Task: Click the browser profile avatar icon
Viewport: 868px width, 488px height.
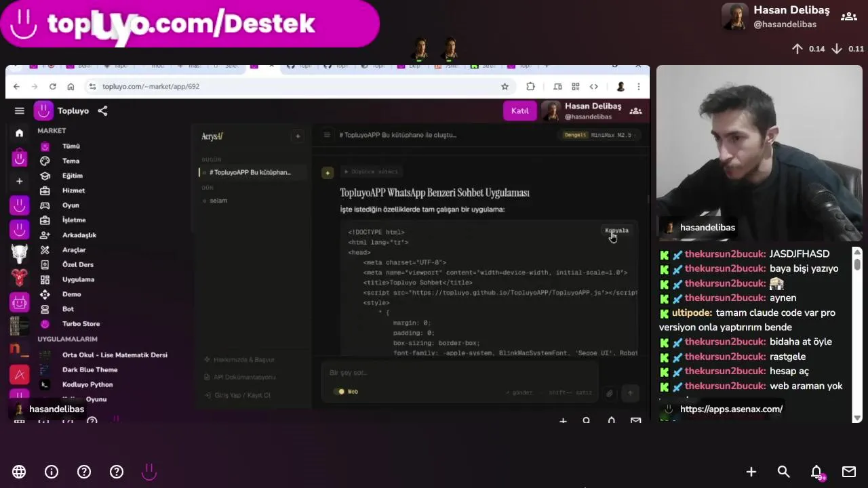Action: point(620,86)
